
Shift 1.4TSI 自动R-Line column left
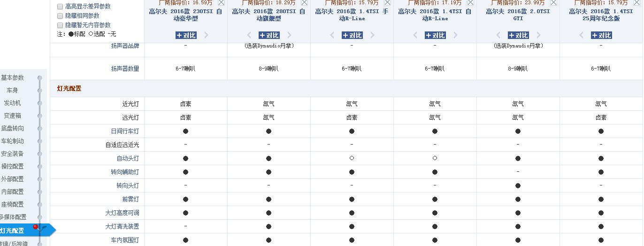(x=415, y=35)
